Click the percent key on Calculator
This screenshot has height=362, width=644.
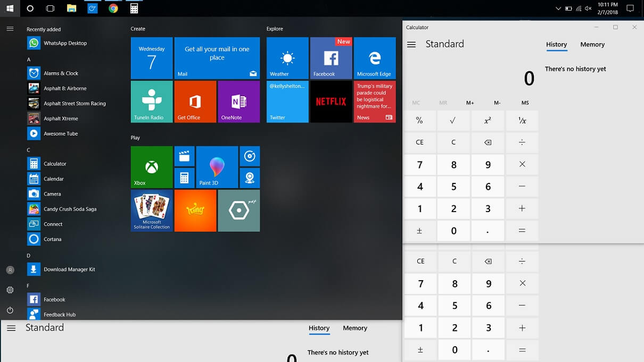pos(420,121)
